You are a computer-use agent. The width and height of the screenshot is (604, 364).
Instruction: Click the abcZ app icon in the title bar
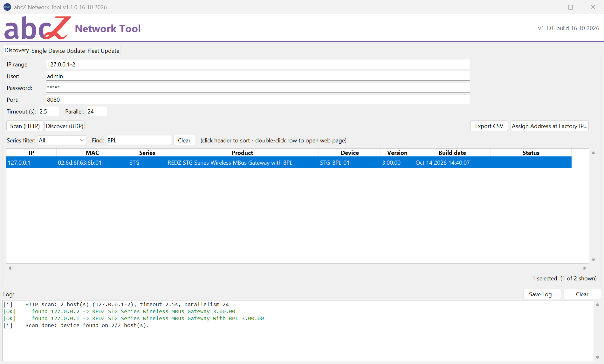click(x=7, y=7)
